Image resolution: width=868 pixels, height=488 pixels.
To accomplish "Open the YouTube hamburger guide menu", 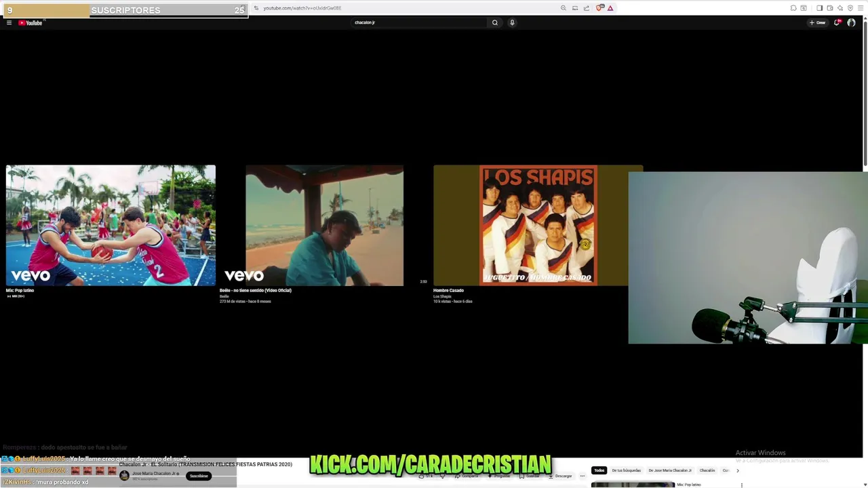I will click(x=9, y=22).
